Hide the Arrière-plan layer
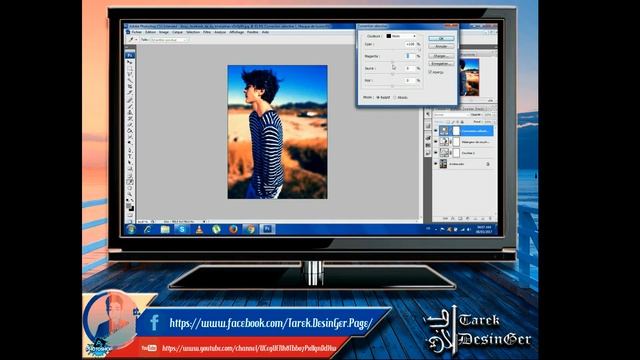 pyautogui.click(x=436, y=164)
